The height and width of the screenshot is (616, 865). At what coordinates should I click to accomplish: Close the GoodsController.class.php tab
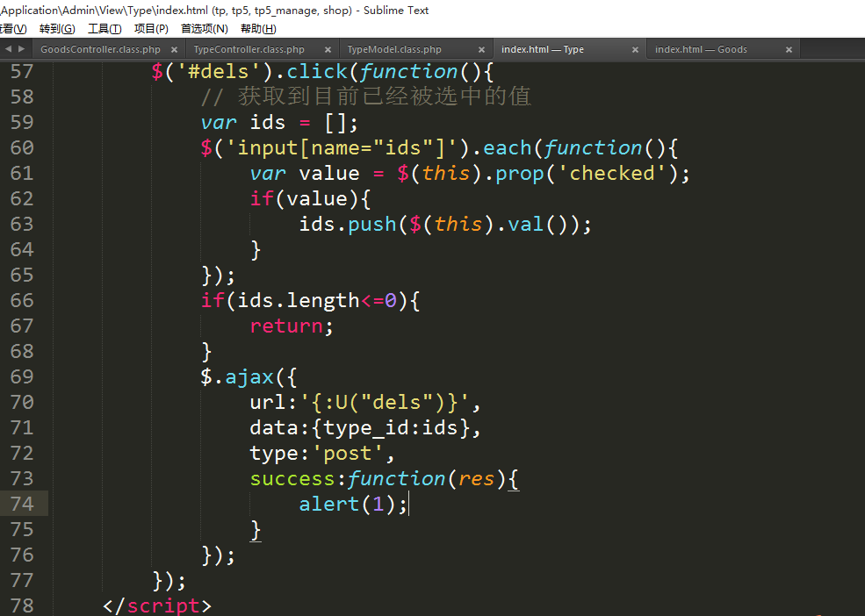coord(174,50)
